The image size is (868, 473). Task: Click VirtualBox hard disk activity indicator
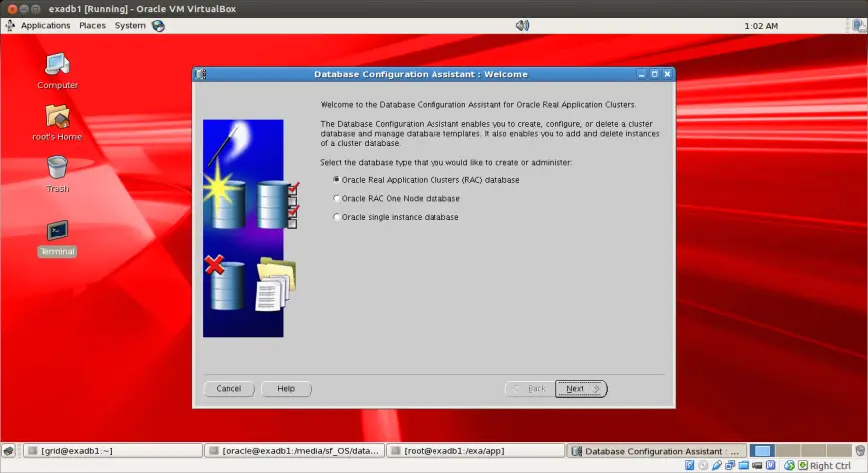(x=690, y=465)
